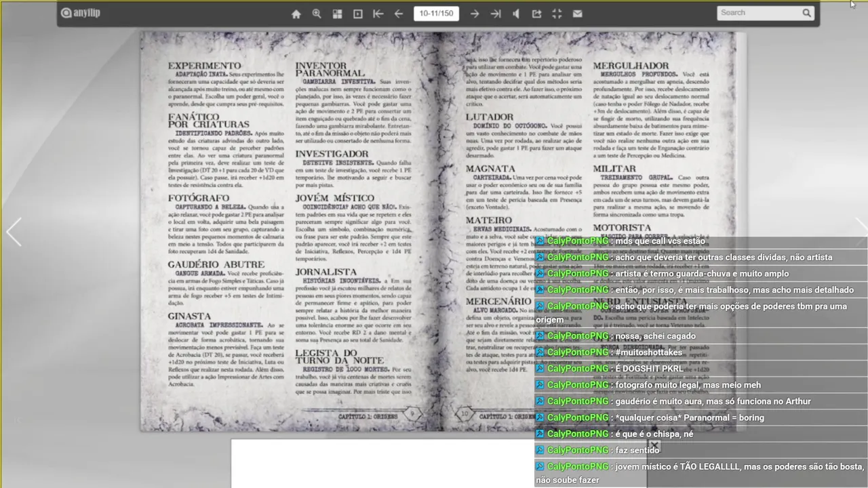The width and height of the screenshot is (868, 488).
Task: Click the 'MERGULHADOR' heading on right page
Action: click(x=631, y=66)
